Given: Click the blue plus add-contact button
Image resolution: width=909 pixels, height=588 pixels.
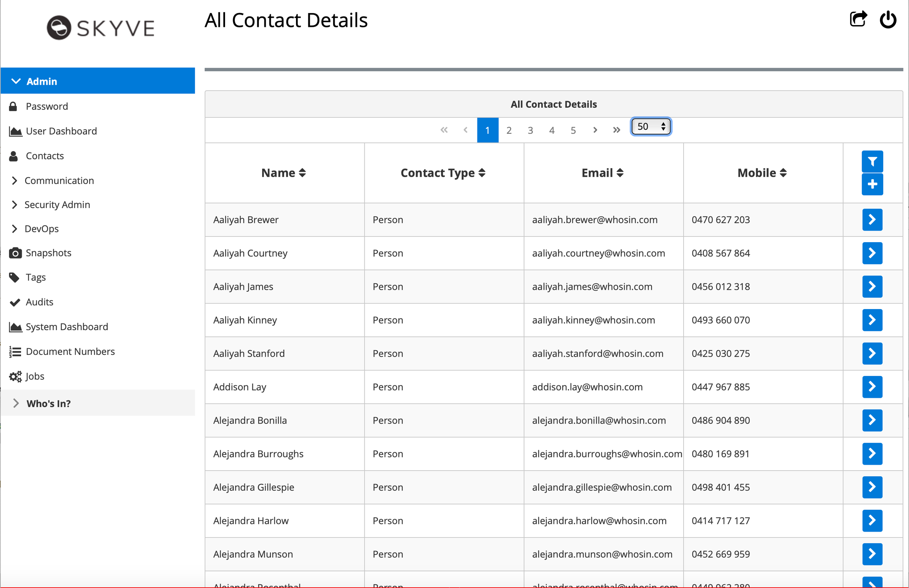Looking at the screenshot, I should pyautogui.click(x=872, y=184).
